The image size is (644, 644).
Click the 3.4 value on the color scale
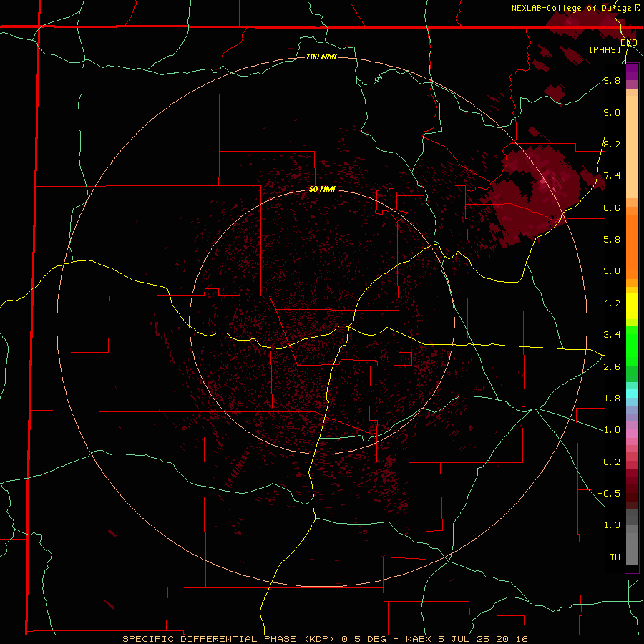click(x=612, y=335)
